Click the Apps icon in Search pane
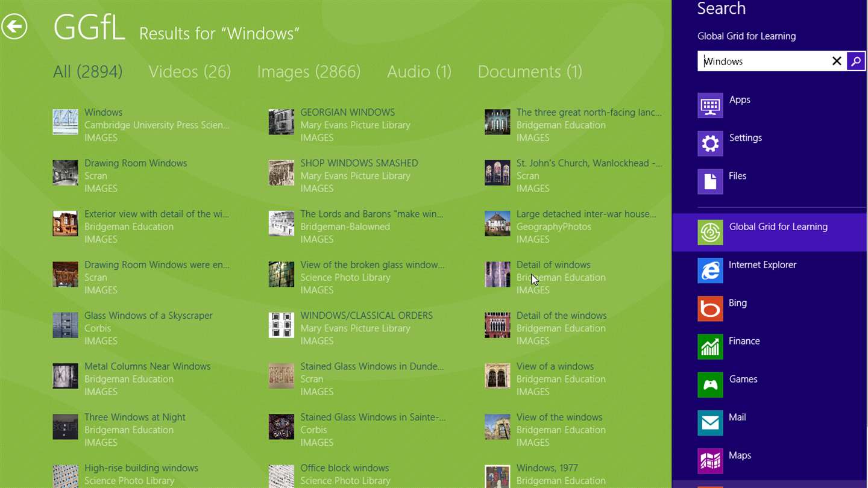 click(710, 105)
